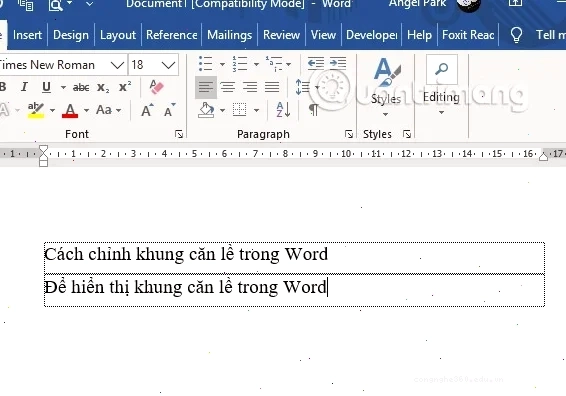Open Font dialog launcher
Screen dimensions: 566x396
point(179,135)
